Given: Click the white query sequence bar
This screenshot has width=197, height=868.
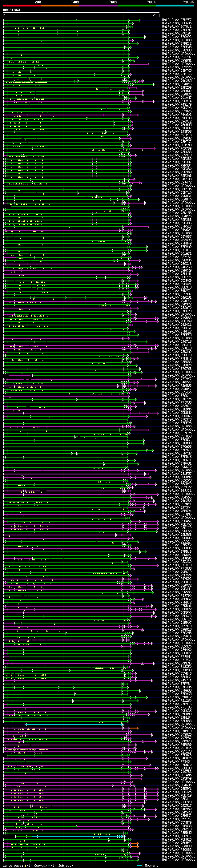Looking at the screenshot, I should pyautogui.click(x=81, y=13).
